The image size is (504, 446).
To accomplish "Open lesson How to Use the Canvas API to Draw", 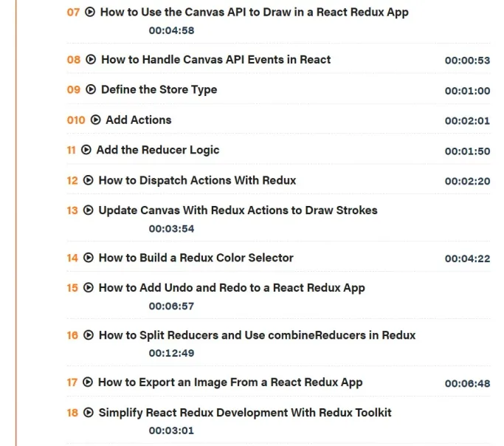I will point(255,13).
